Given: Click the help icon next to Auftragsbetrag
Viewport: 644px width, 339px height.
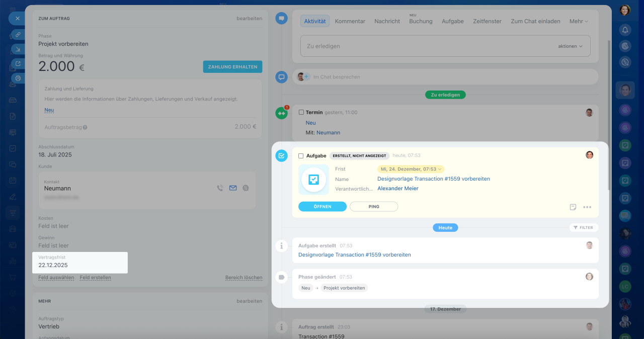Looking at the screenshot, I should 85,127.
